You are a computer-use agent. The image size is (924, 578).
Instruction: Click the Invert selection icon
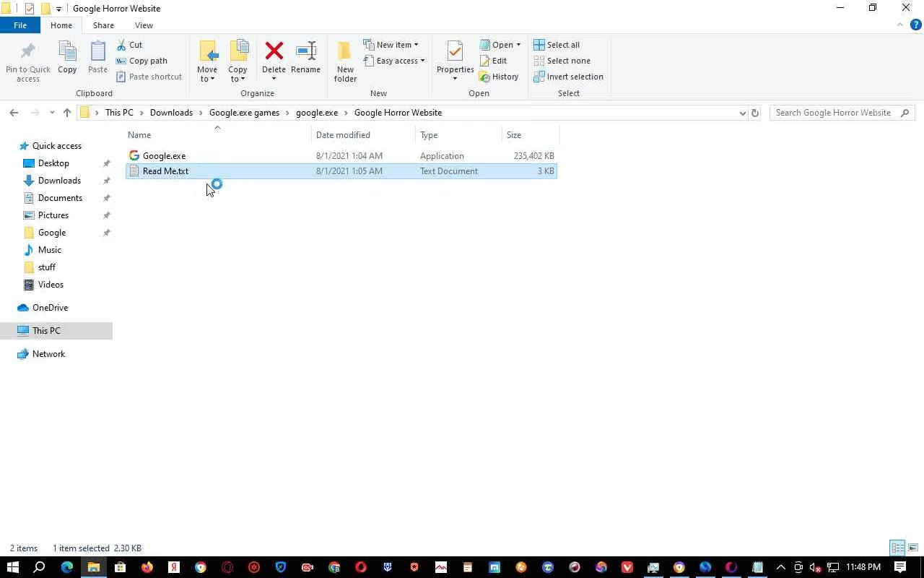point(539,77)
